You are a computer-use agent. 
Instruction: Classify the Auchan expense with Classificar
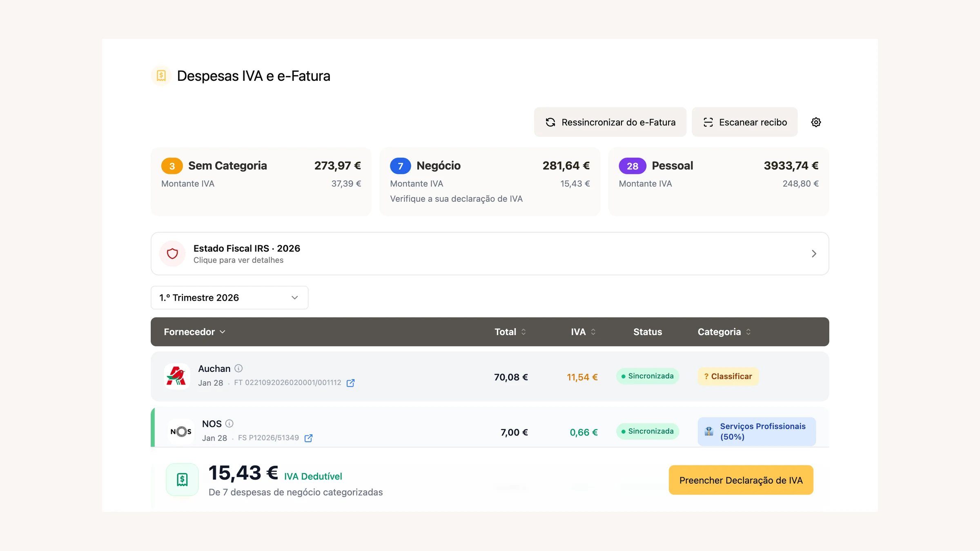[728, 376]
